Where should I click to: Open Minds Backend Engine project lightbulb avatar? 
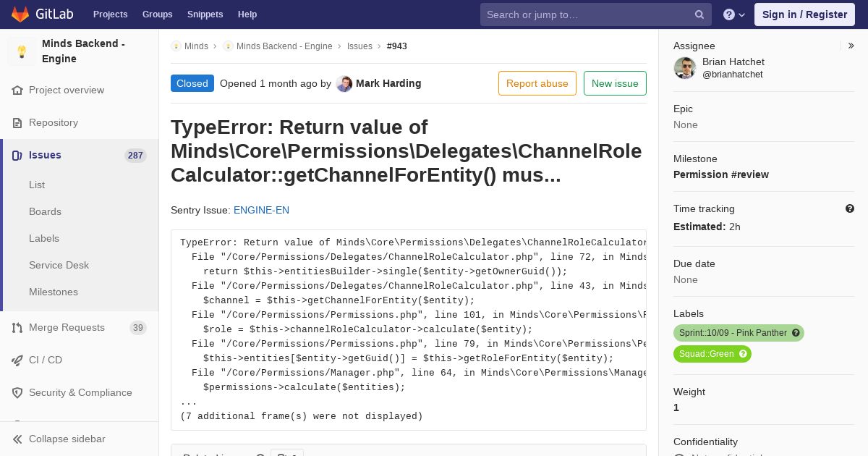22,51
